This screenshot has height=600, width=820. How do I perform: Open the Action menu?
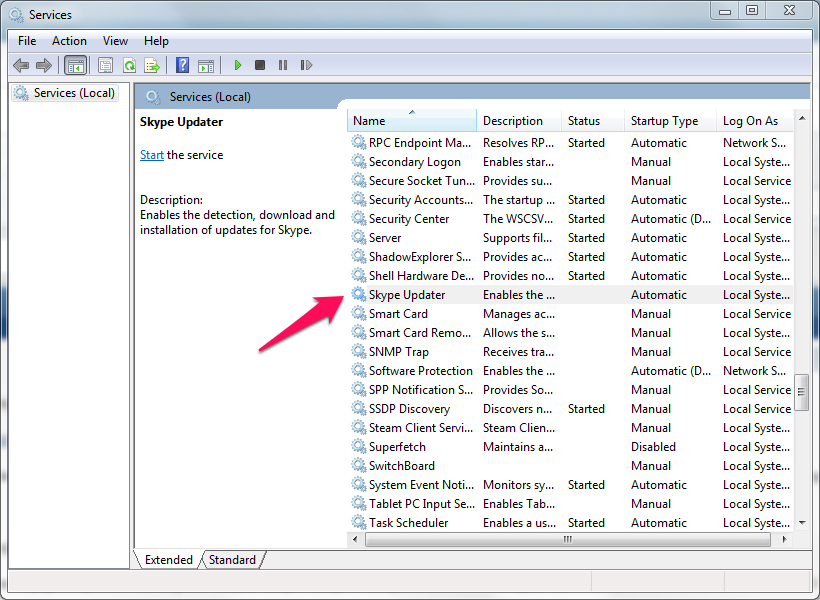click(69, 41)
